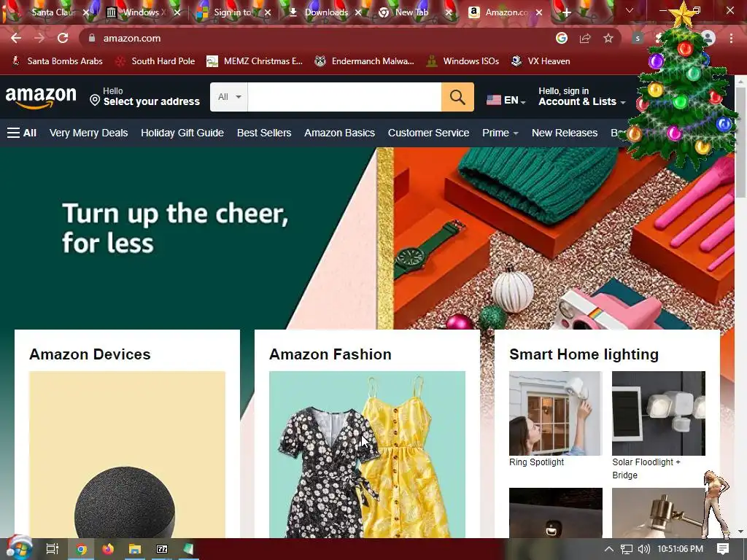Open notification center icon
Screen dimensions: 747x560
723,549
